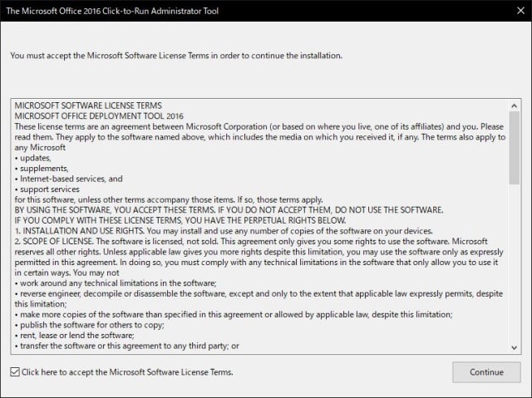Viewport: 532px width, 398px height.
Task: Click the license text scroll up arrow
Action: (514, 106)
